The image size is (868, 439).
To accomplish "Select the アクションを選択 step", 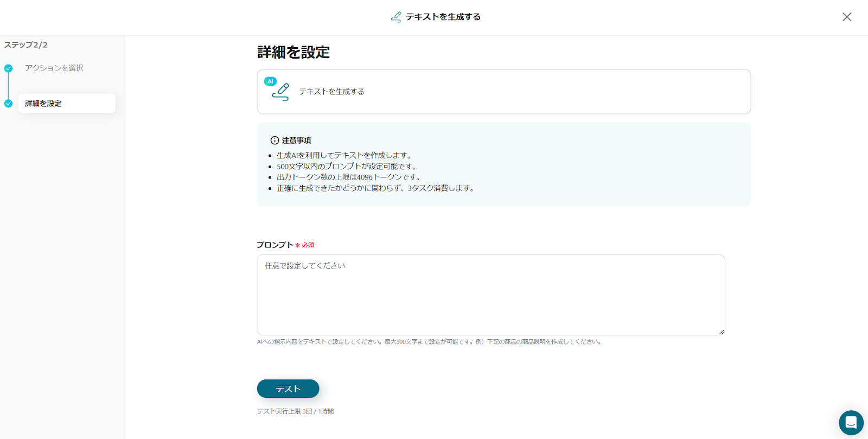I will (x=54, y=68).
